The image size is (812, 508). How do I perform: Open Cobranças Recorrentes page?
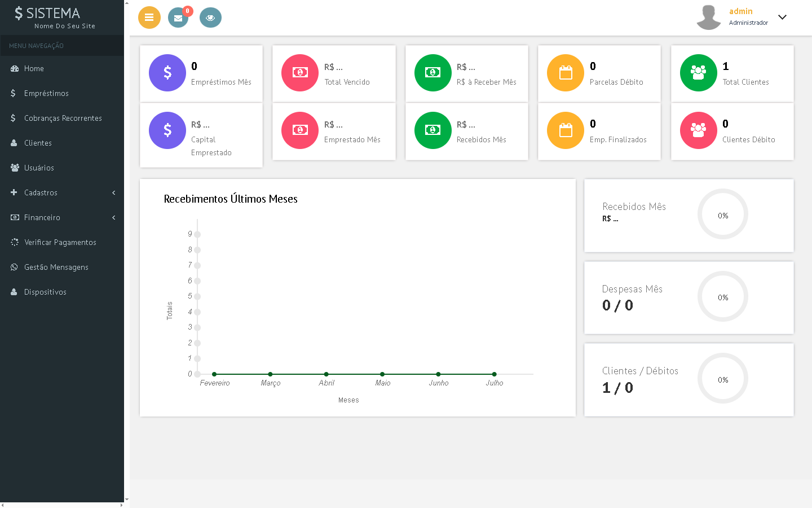pos(63,118)
